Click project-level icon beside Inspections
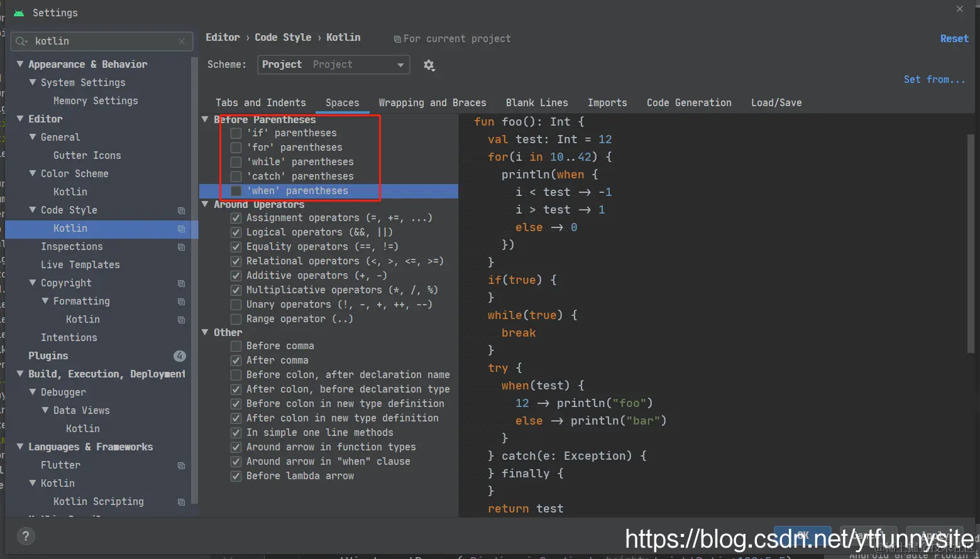980x559 pixels. click(x=181, y=247)
